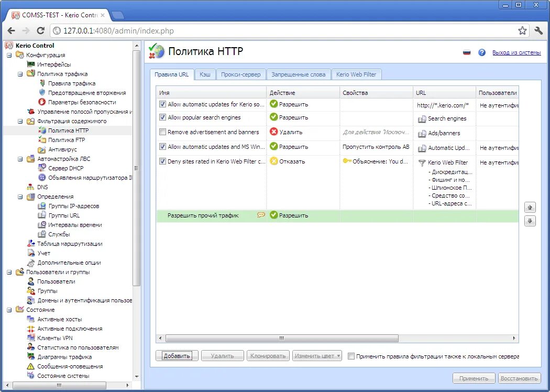Click the Клонировать button
This screenshot has height=392, width=550.
click(268, 356)
